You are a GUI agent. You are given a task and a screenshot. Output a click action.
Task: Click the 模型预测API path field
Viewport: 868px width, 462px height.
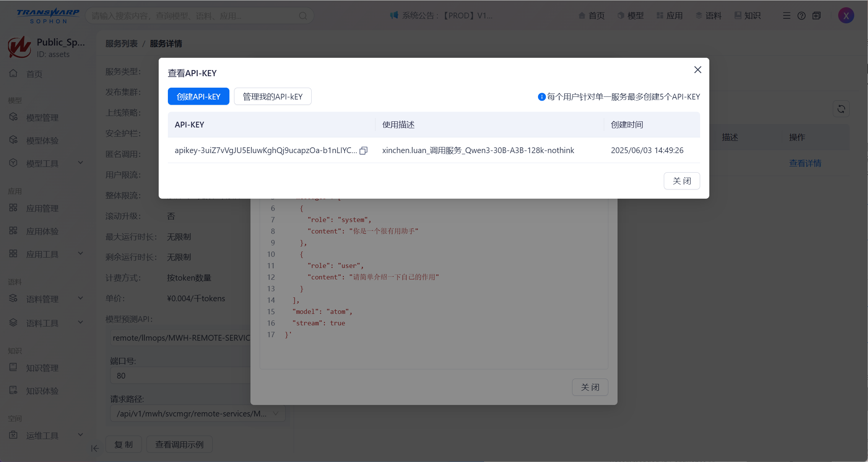click(x=180, y=338)
